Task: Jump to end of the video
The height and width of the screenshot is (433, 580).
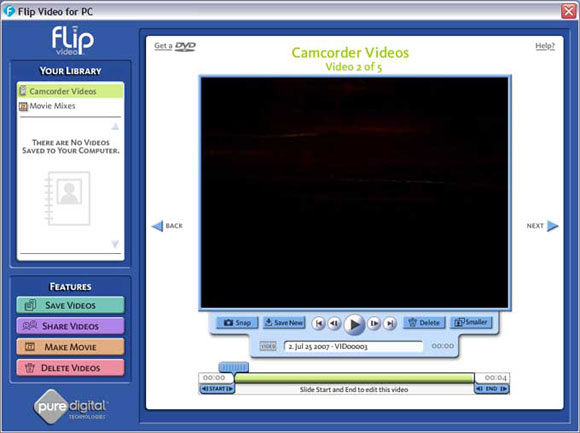Action: pos(390,324)
